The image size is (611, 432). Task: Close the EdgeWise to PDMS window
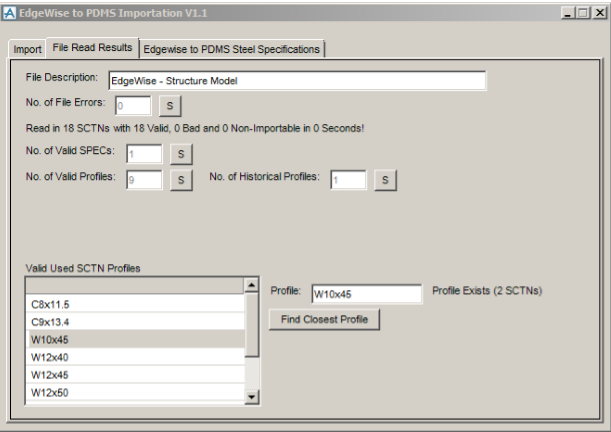[x=600, y=13]
